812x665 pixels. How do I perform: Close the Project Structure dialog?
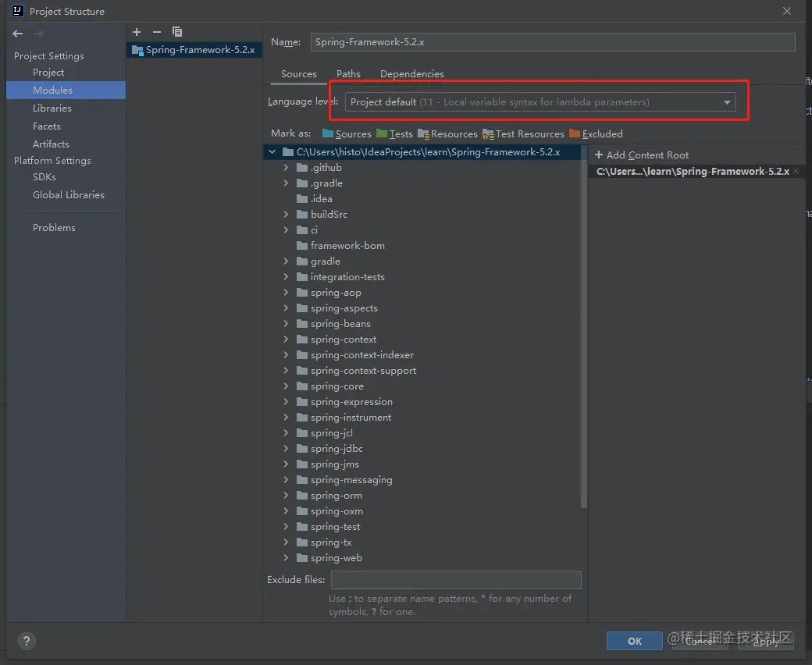click(787, 11)
